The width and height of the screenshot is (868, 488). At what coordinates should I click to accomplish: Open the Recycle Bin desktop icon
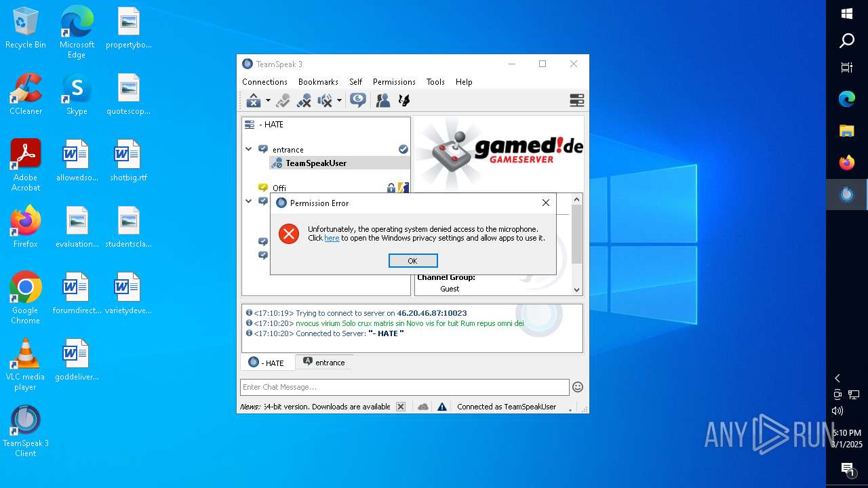pos(26,28)
